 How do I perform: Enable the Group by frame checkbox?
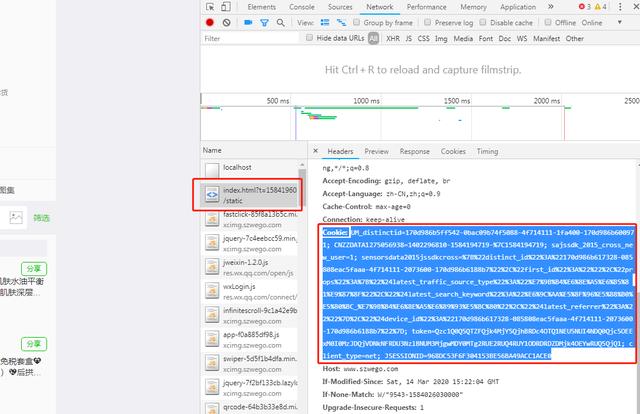pos(357,22)
